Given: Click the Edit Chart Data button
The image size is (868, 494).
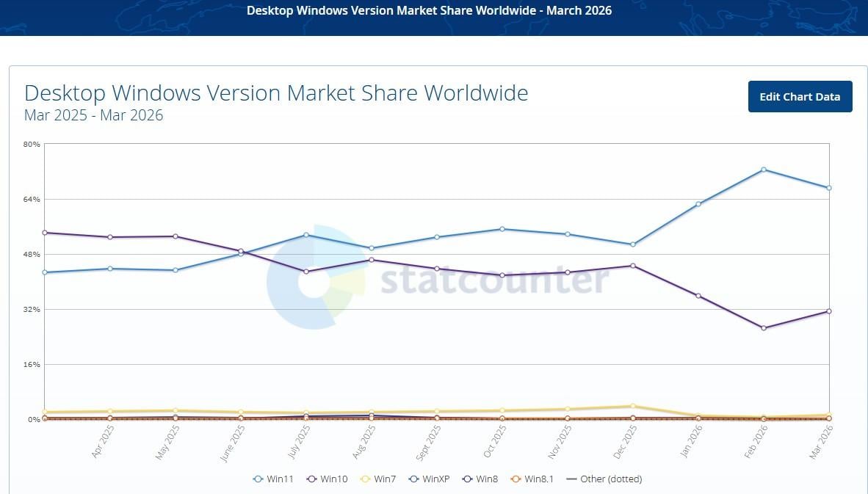Looking at the screenshot, I should click(800, 97).
